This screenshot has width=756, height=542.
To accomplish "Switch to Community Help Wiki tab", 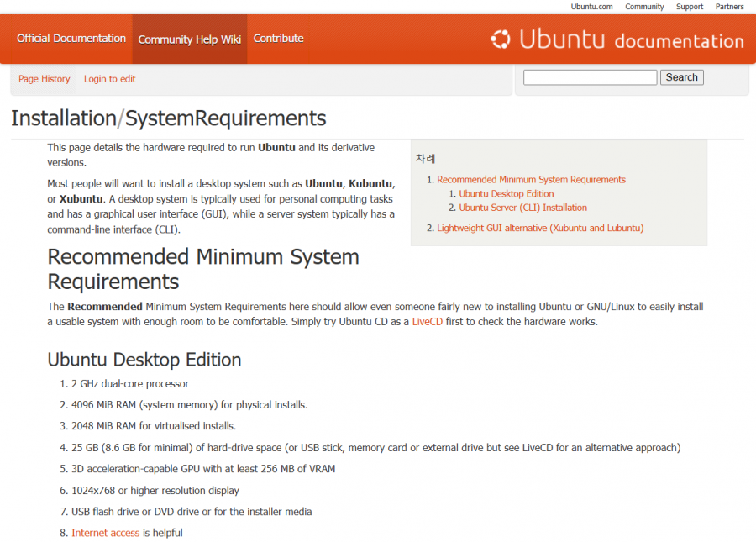I will coord(190,39).
